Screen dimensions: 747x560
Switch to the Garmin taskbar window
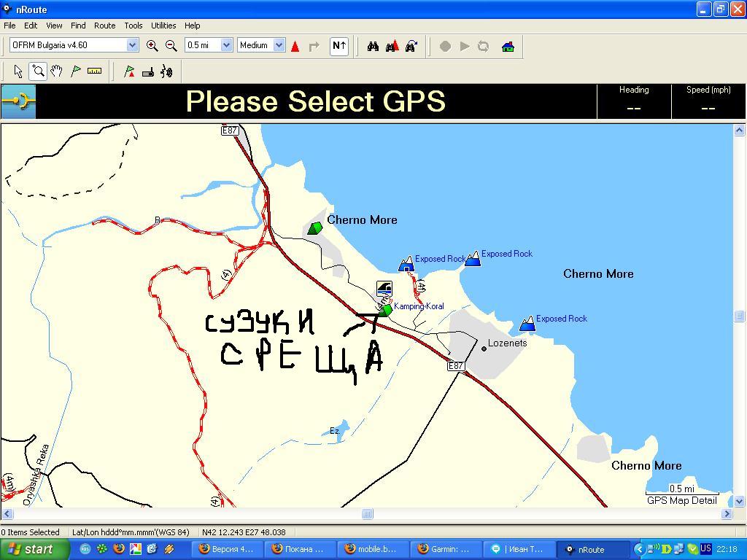tap(448, 549)
